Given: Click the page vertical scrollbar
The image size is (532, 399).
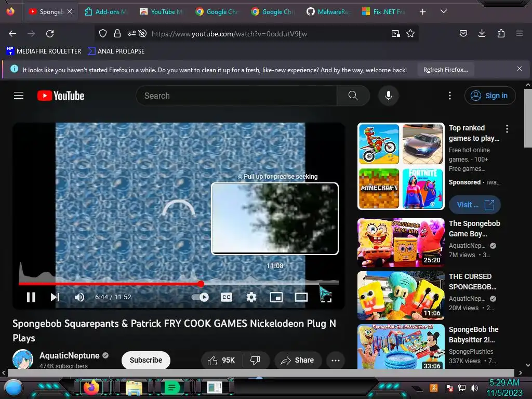Looking at the screenshot, I should [x=528, y=118].
